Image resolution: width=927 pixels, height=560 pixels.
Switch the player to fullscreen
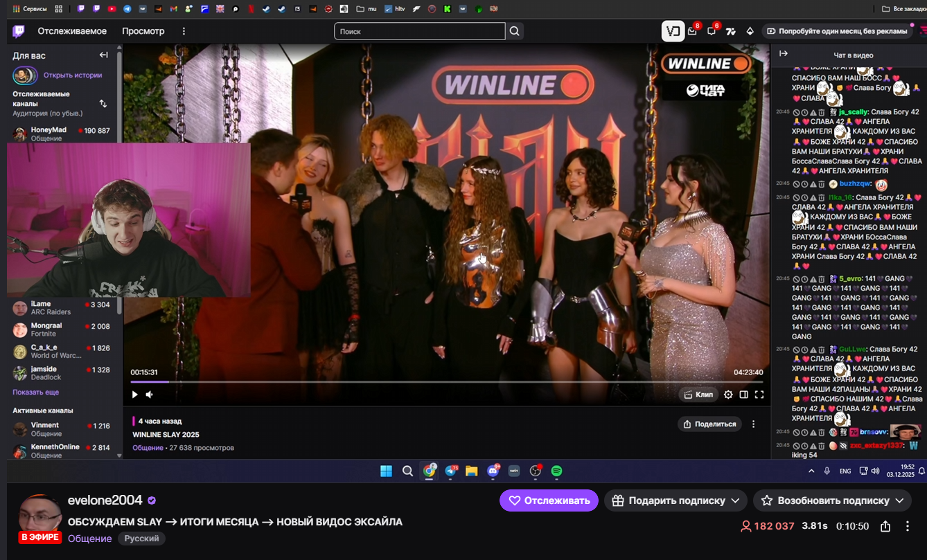click(759, 395)
